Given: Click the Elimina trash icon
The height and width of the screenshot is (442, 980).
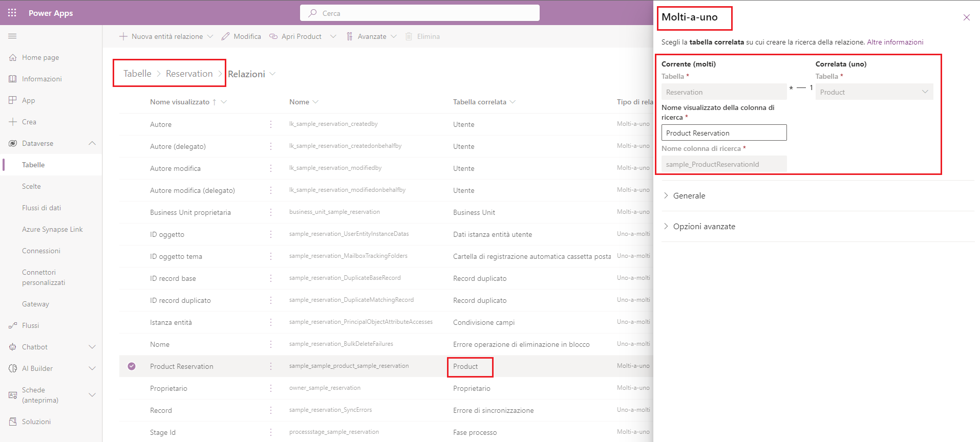Looking at the screenshot, I should coord(409,36).
